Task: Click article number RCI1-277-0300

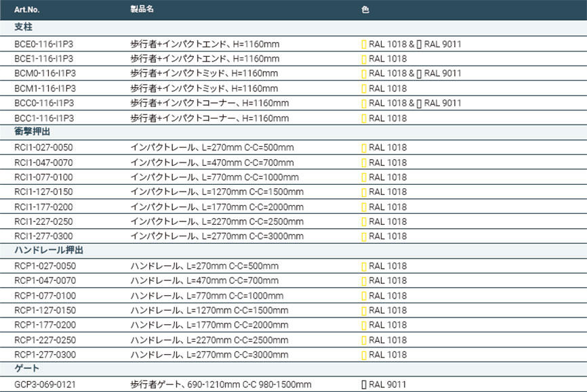Action: (43, 236)
